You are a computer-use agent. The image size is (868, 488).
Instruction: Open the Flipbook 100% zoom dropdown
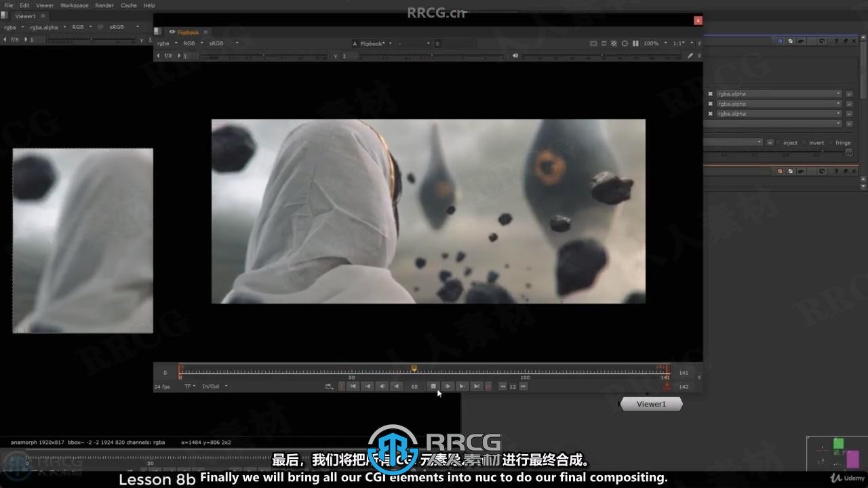pyautogui.click(x=654, y=43)
